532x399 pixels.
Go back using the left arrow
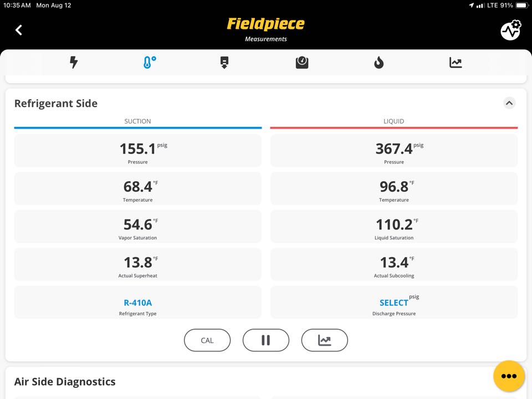19,30
